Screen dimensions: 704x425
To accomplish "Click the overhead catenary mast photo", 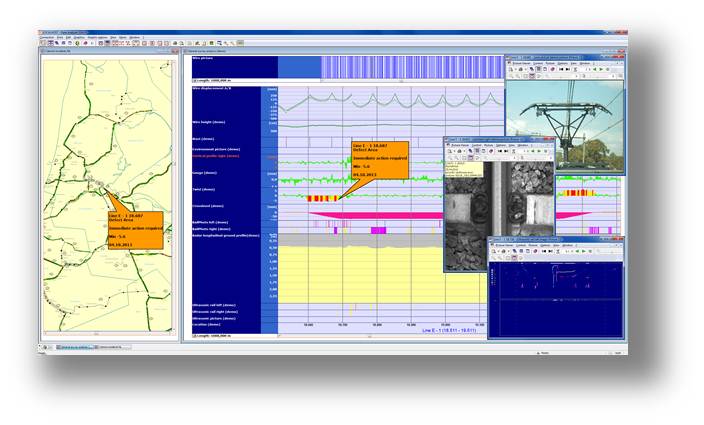I will tap(565, 127).
